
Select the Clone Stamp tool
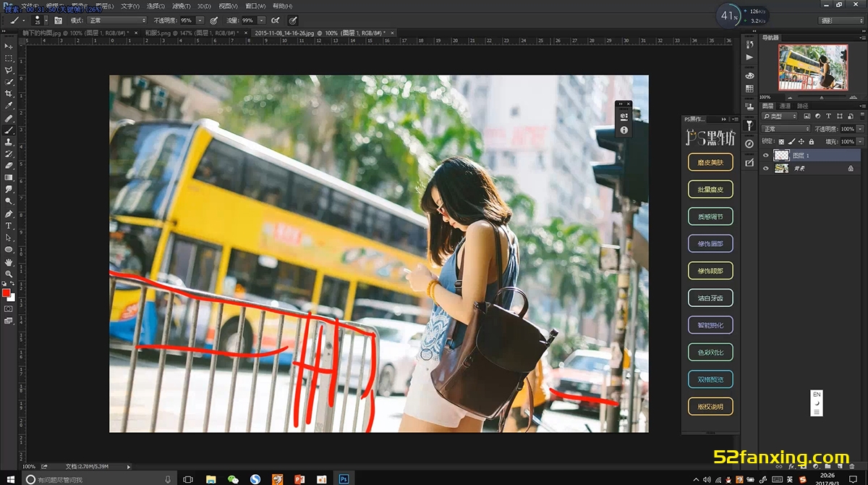pos(9,142)
